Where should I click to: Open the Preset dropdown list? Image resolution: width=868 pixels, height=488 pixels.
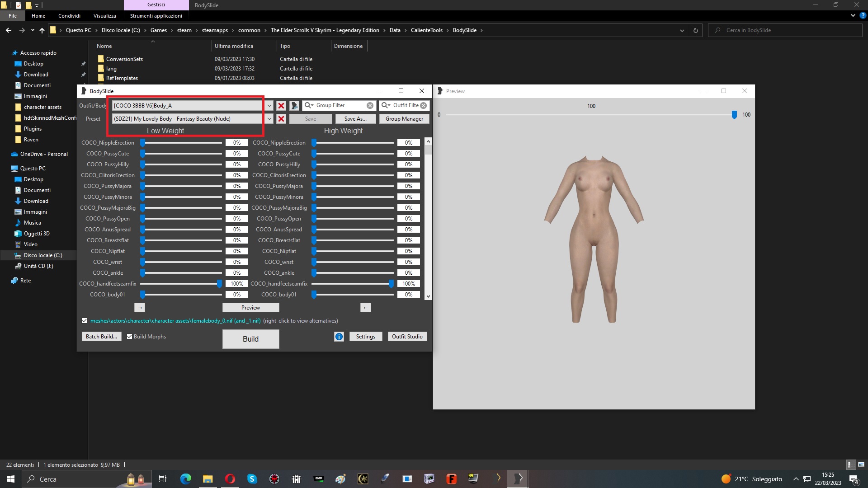(269, 119)
